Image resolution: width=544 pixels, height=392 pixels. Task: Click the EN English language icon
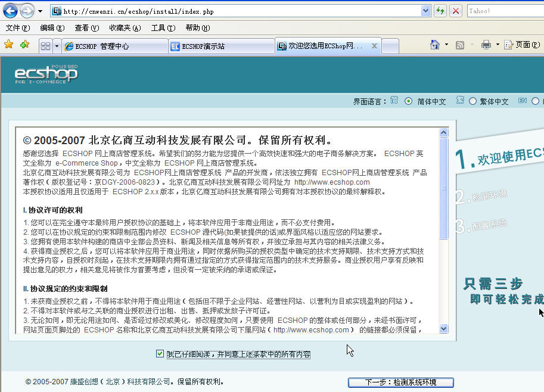[522, 101]
